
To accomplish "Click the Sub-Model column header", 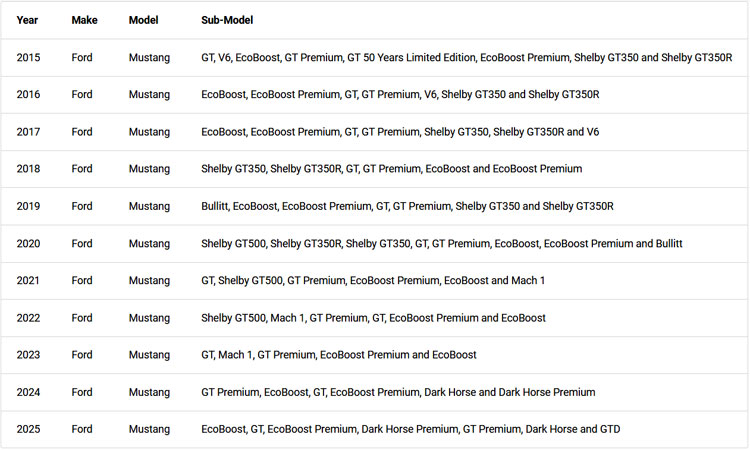I will point(227,20).
